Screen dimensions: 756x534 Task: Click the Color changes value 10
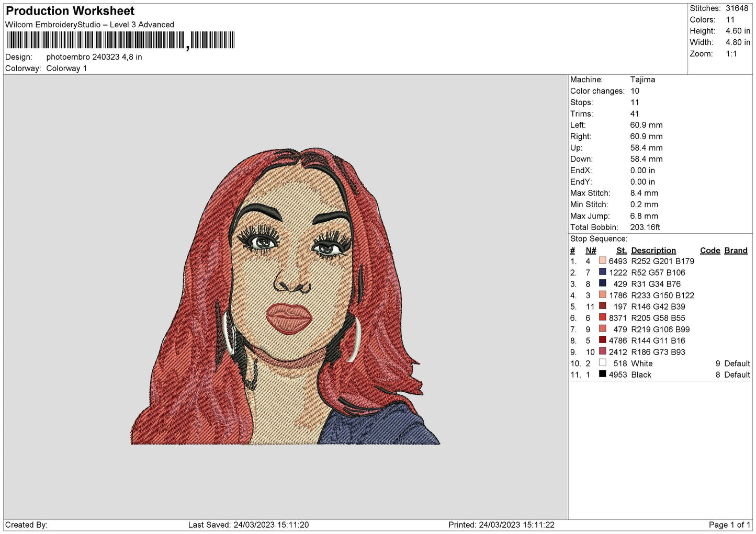[x=635, y=91]
